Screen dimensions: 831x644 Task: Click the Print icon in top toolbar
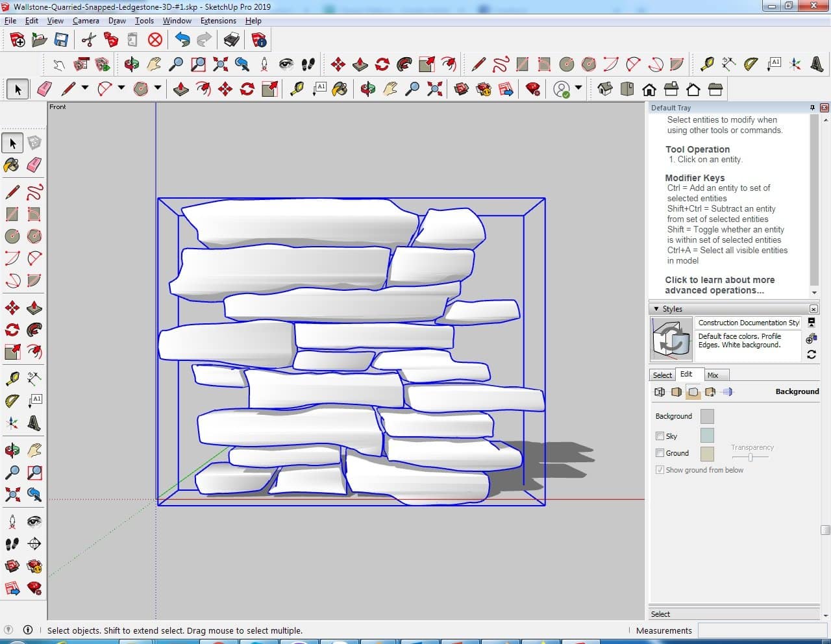(x=231, y=40)
